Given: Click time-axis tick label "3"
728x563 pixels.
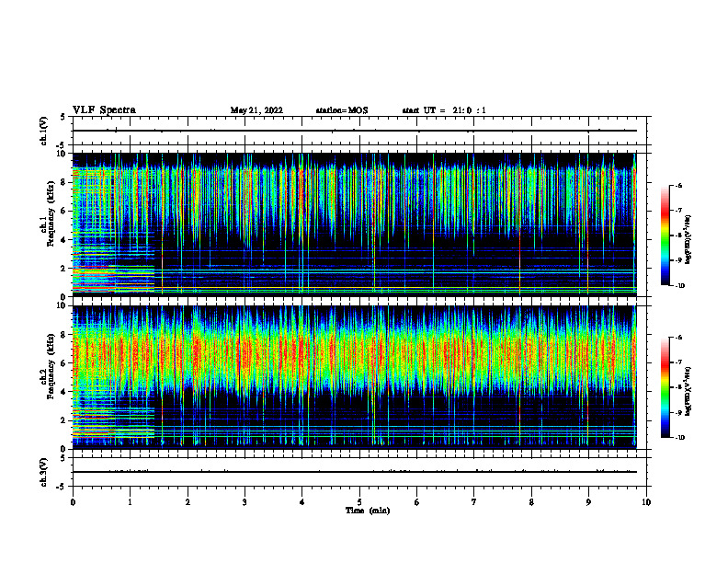Looking at the screenshot, I should tap(245, 502).
